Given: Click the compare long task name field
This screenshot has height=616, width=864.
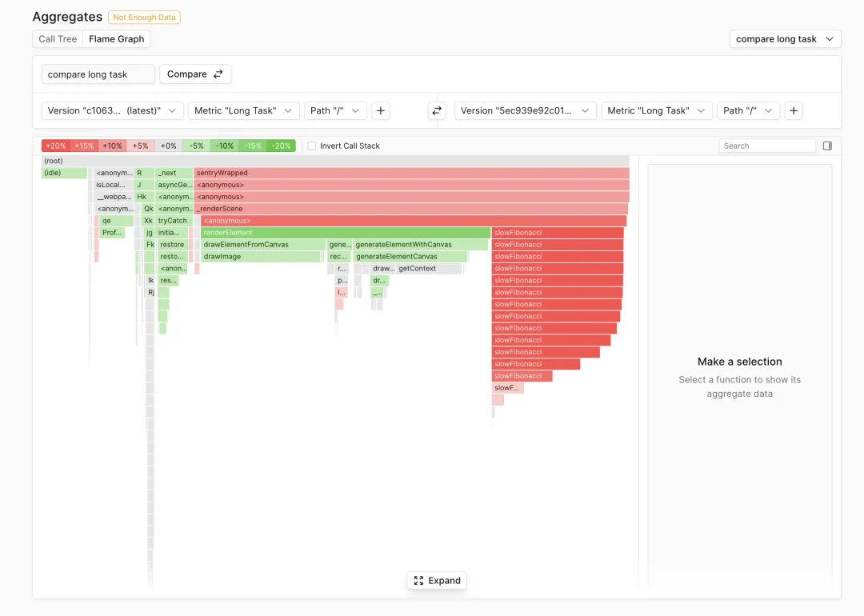Looking at the screenshot, I should (98, 74).
